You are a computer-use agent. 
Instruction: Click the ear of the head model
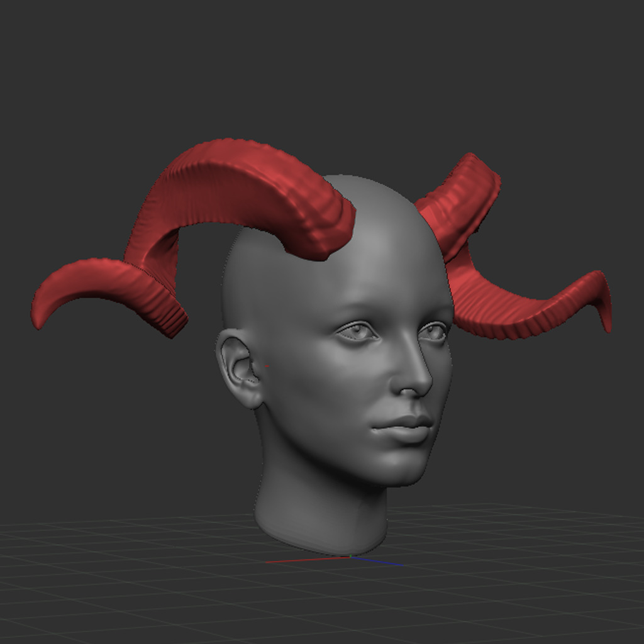pyautogui.click(x=239, y=369)
